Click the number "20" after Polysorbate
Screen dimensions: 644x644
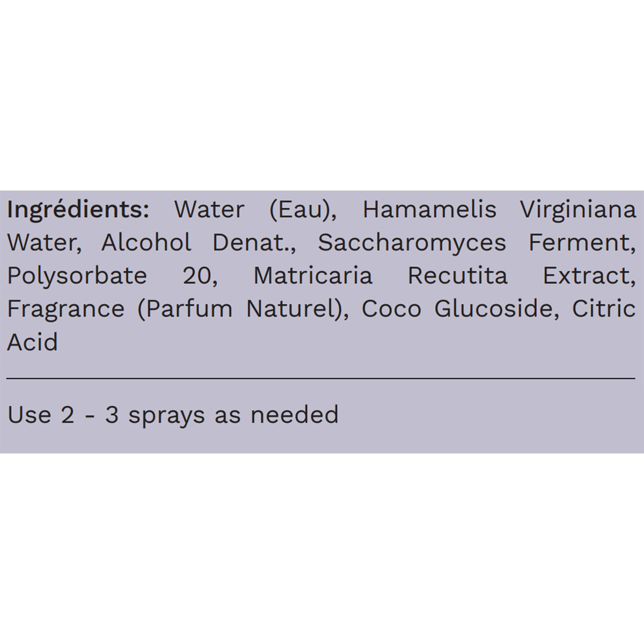200,276
